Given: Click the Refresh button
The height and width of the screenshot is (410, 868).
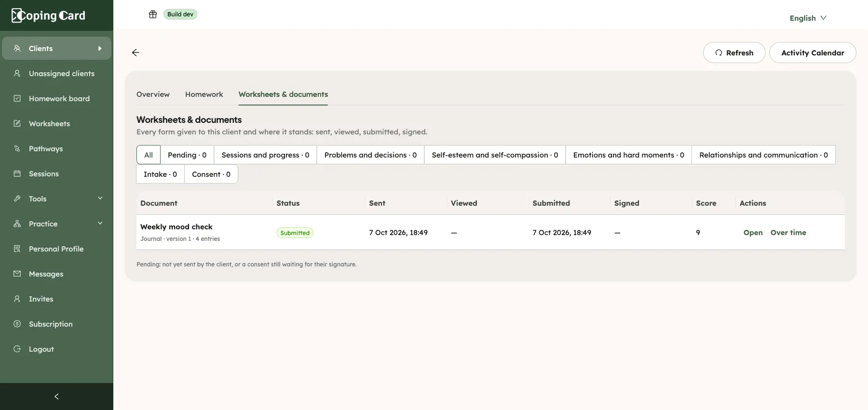Looking at the screenshot, I should [734, 53].
